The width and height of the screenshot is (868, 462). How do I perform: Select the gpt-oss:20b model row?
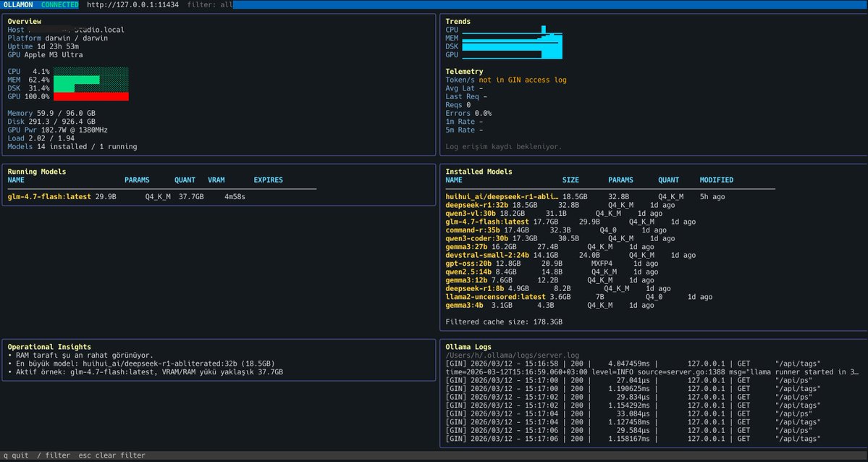click(552, 263)
